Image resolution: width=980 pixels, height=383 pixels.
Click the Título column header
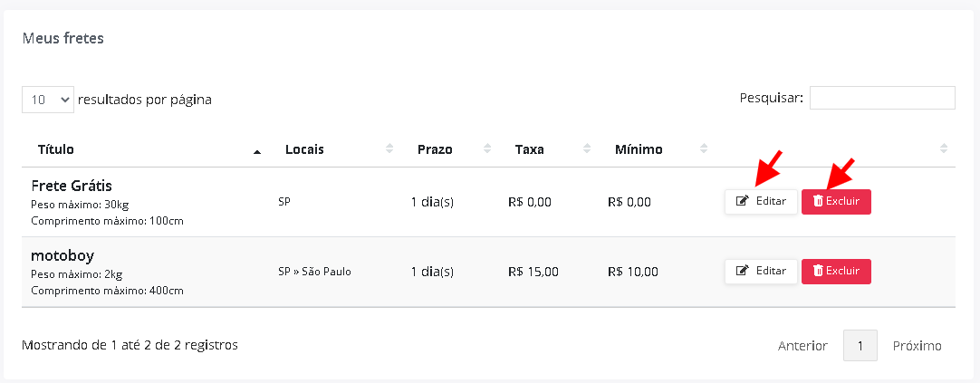point(55,149)
